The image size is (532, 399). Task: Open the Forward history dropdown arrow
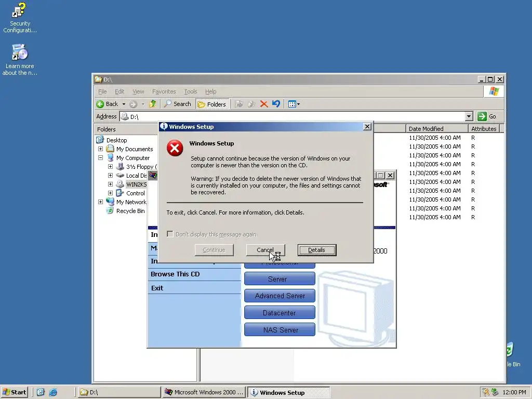(x=143, y=104)
